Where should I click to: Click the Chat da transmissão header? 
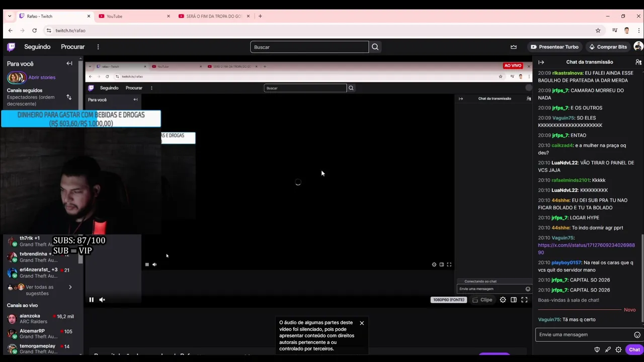point(589,62)
